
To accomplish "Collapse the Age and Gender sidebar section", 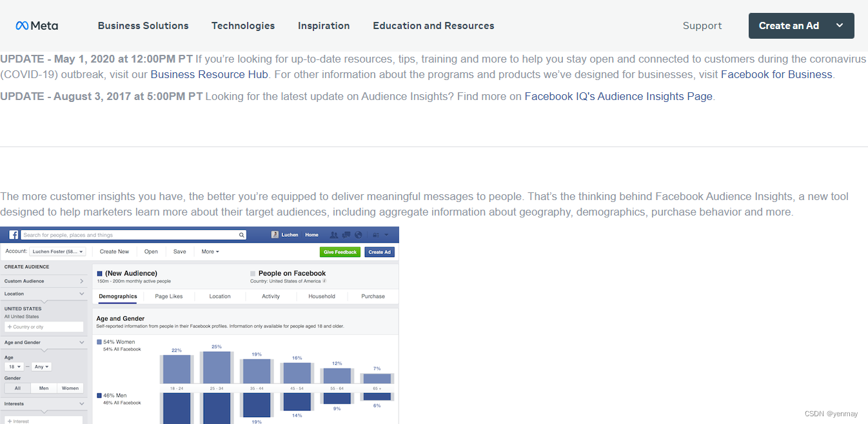I will coord(82,342).
